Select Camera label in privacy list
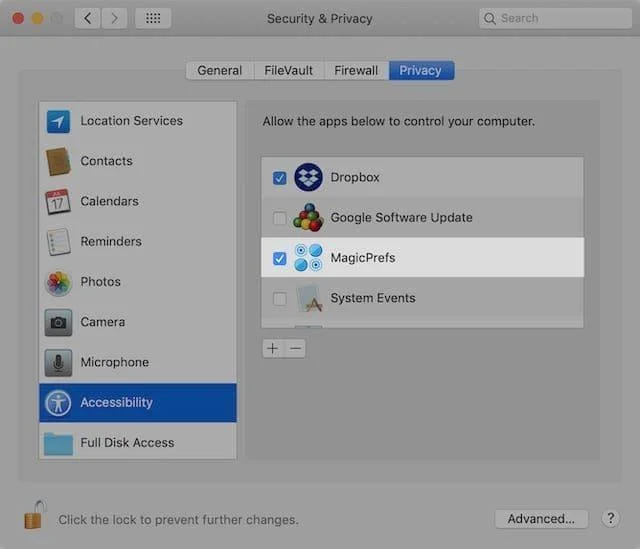 pyautogui.click(x=103, y=322)
